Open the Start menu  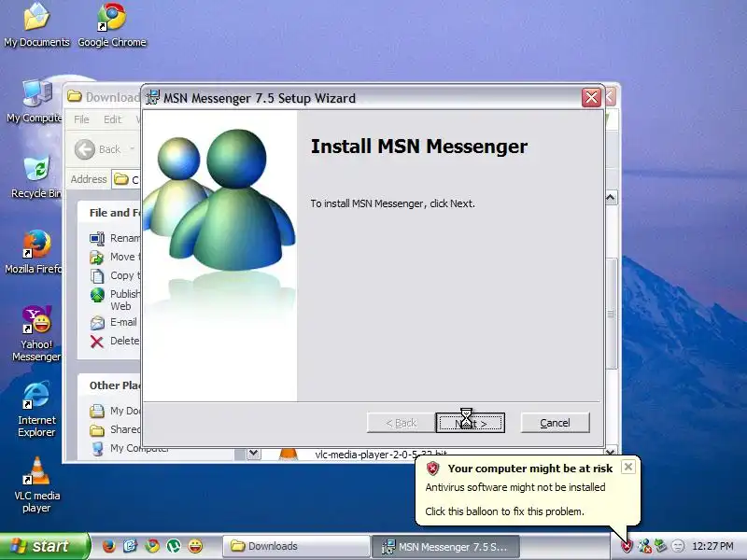coord(44,546)
